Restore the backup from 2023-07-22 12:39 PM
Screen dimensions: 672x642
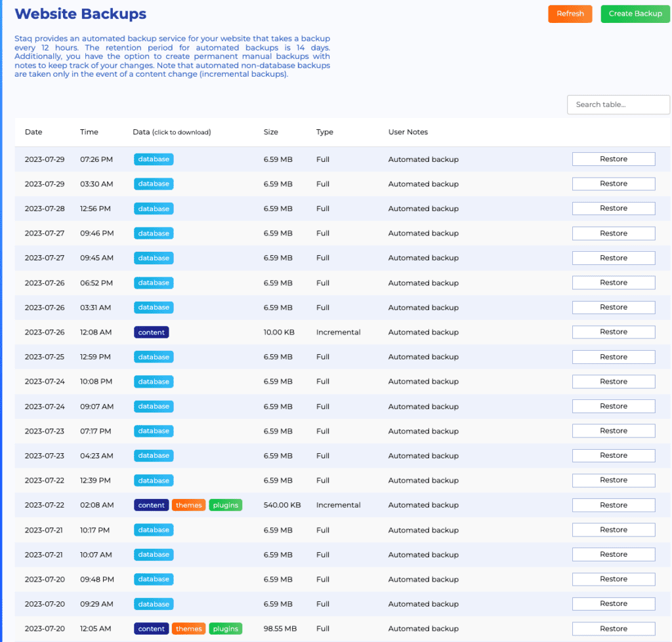(613, 480)
